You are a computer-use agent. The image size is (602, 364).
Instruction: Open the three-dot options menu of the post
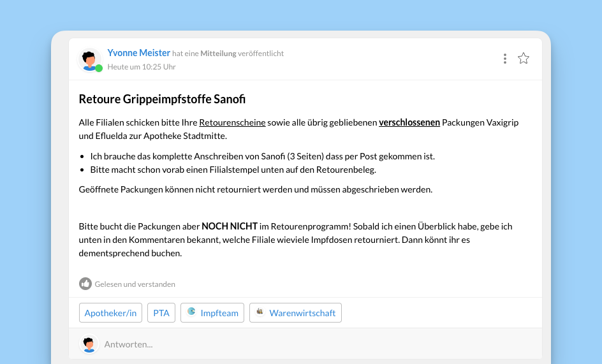pyautogui.click(x=504, y=59)
